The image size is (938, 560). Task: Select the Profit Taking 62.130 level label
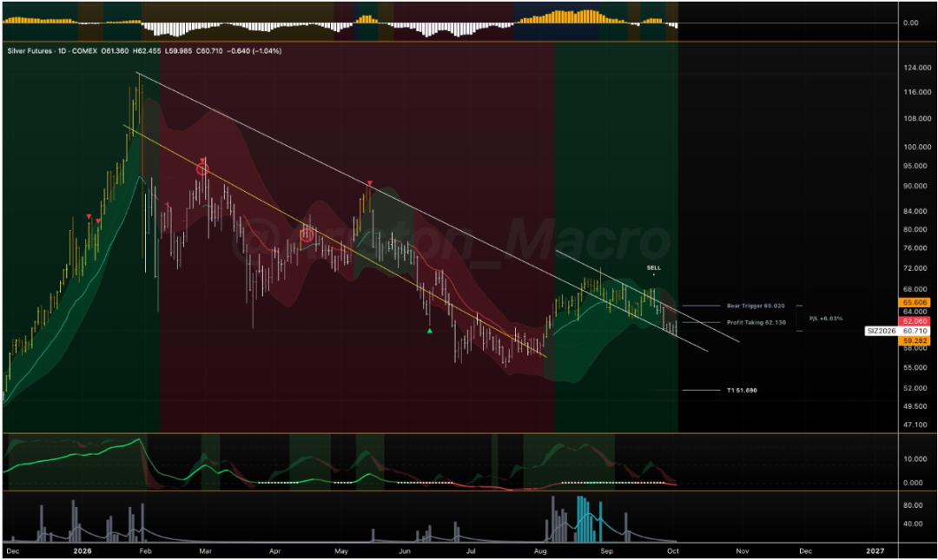point(756,322)
